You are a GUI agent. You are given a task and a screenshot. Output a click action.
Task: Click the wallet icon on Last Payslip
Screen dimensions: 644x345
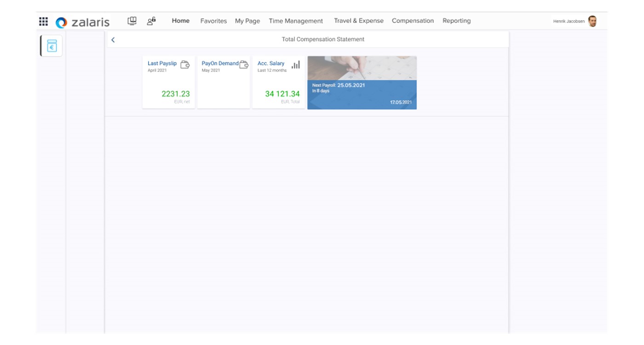tap(185, 65)
